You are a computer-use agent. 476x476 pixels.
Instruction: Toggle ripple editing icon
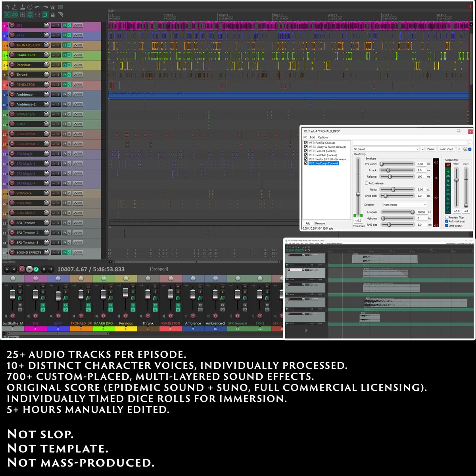point(22,15)
